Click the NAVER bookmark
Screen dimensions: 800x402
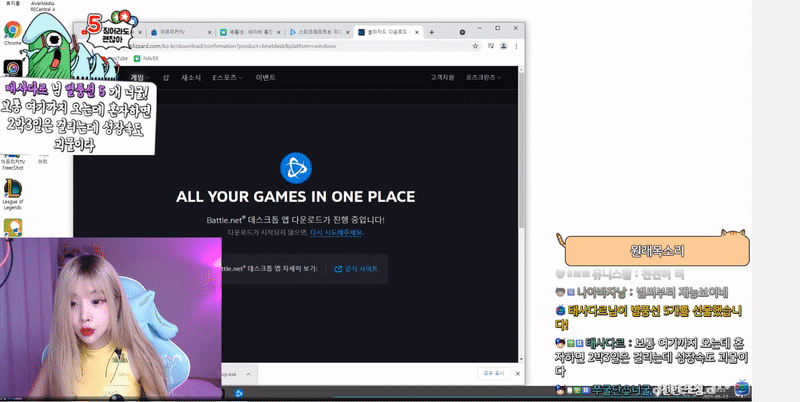(x=146, y=59)
